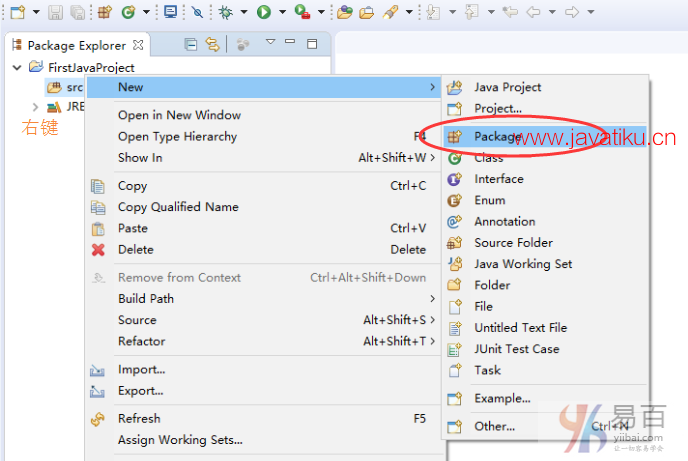Toggle Link with Editor in Package Explorer
The width and height of the screenshot is (688, 461).
tap(212, 44)
